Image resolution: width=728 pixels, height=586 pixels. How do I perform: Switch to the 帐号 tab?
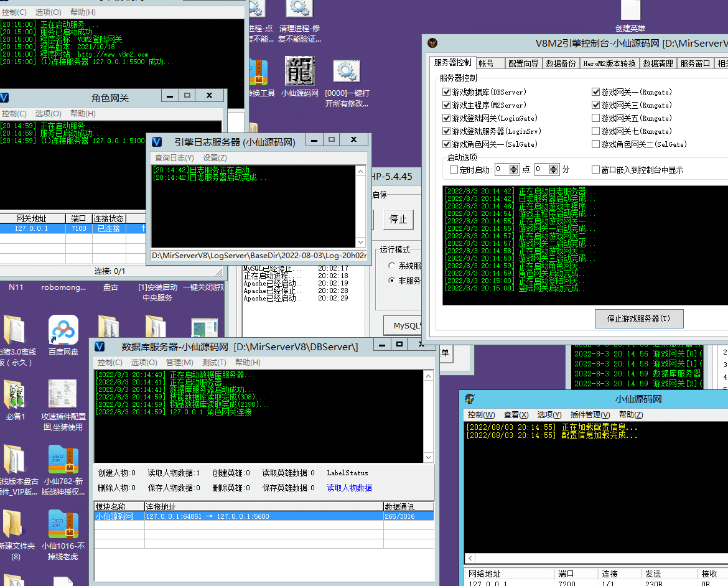(490, 63)
